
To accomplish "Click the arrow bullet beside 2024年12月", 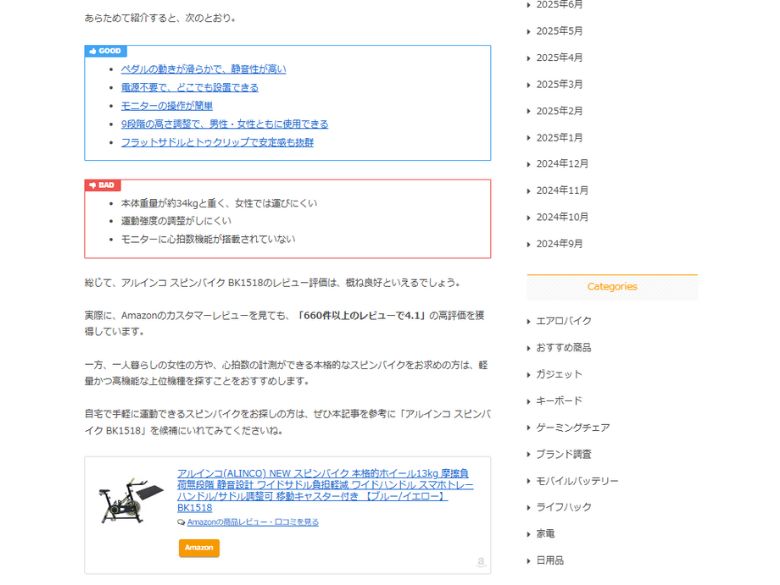I will click(x=529, y=164).
